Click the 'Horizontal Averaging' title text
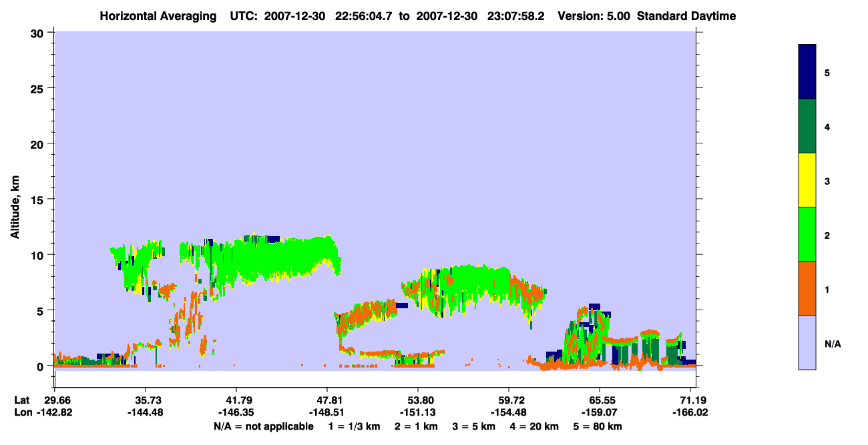Viewport: 868px width, 445px height. (x=159, y=16)
